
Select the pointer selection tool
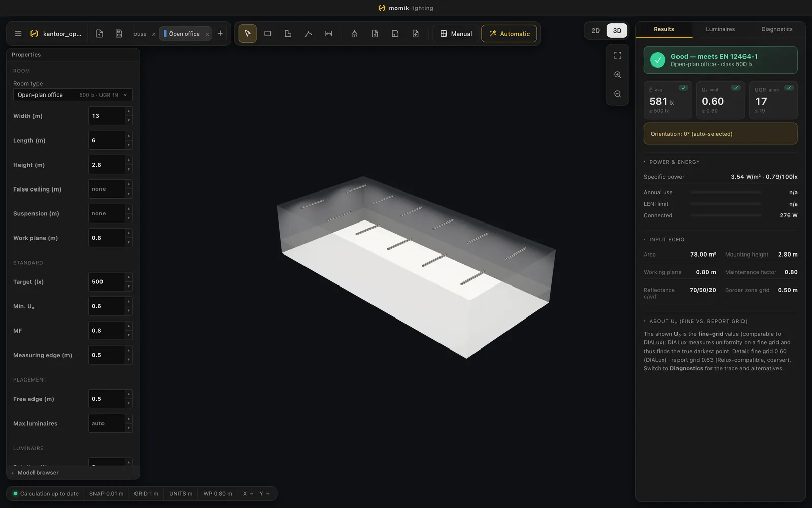[x=248, y=34]
